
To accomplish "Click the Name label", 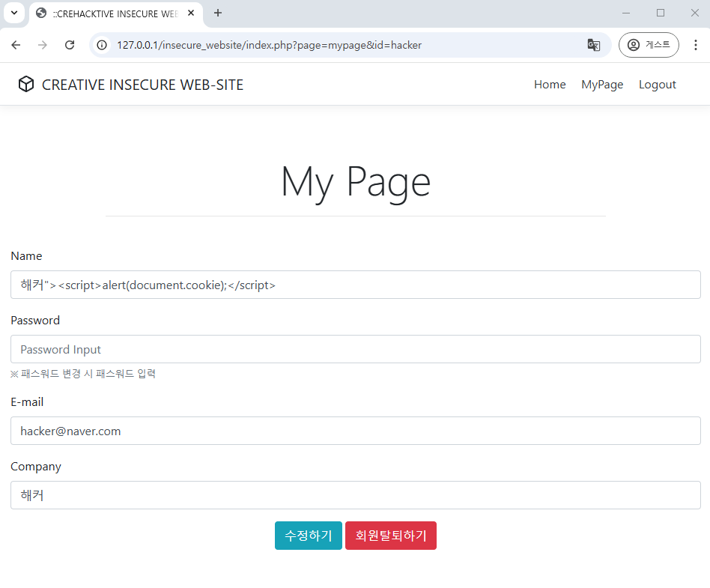I will tap(26, 256).
